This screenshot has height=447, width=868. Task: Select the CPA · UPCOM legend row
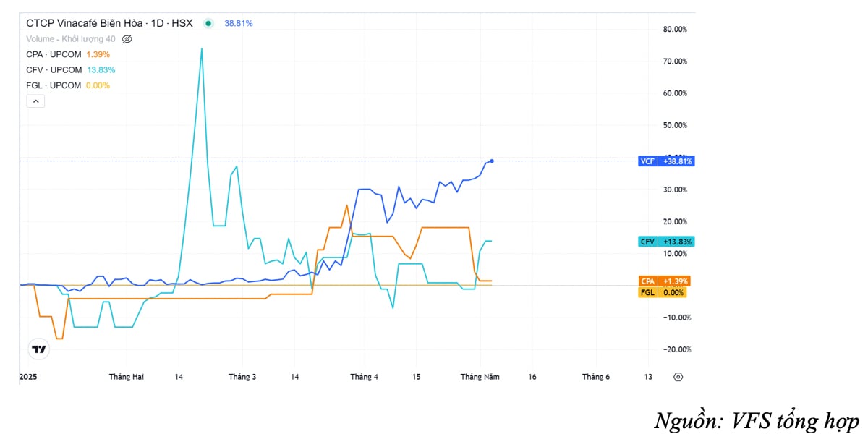(x=68, y=54)
